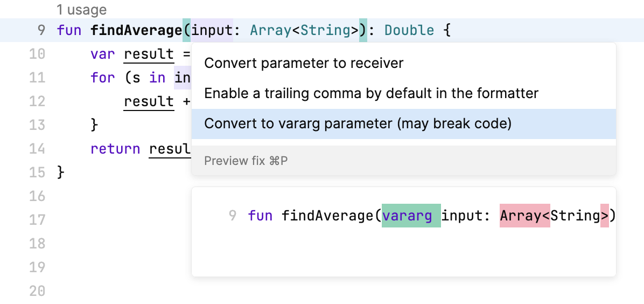Place cursor on the input parameter in line 9
Image resolution: width=644 pixels, height=304 pixels.
(x=212, y=30)
